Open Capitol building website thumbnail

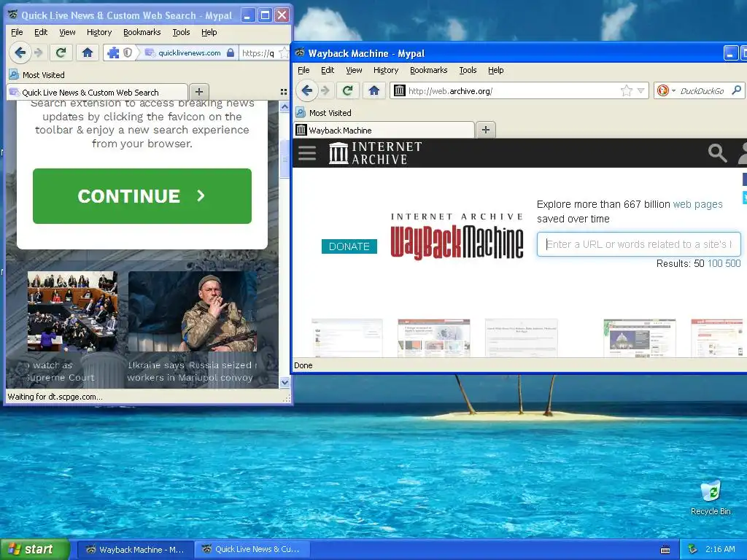click(639, 338)
